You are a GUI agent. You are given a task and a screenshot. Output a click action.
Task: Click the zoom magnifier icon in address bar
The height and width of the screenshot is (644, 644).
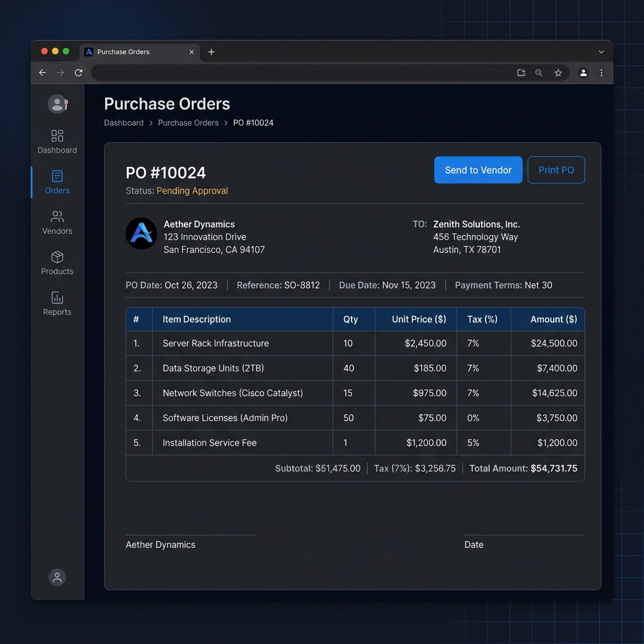(539, 73)
